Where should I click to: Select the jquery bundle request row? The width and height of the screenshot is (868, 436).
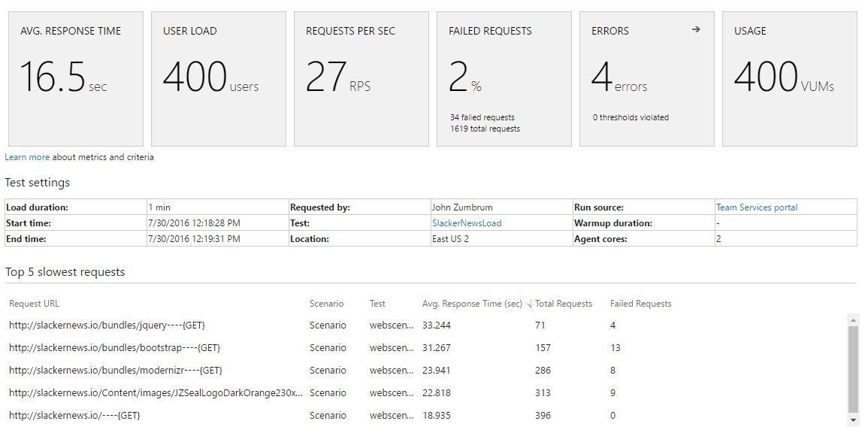(x=107, y=325)
